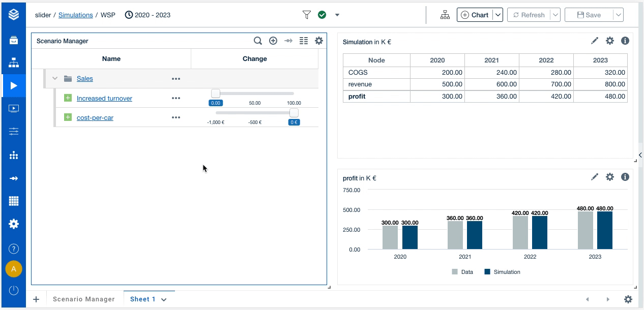Edit the Simulation table with pencil icon
644x310 pixels.
coord(595,41)
